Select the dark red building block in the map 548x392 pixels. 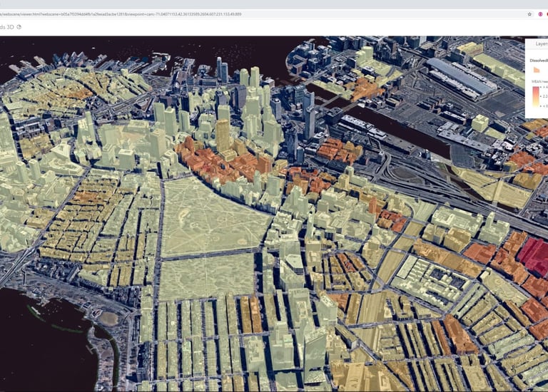(x=533, y=257)
